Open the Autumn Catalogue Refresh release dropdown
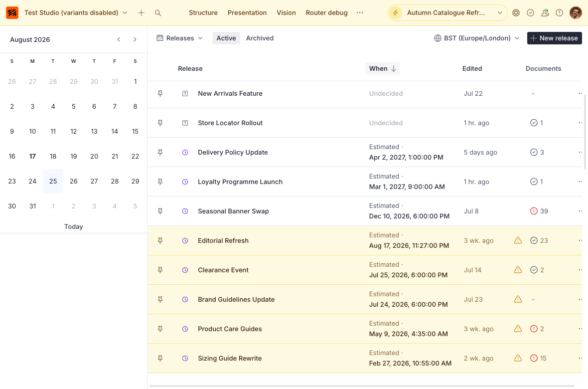Screen dimensions: 588x389 pos(500,13)
